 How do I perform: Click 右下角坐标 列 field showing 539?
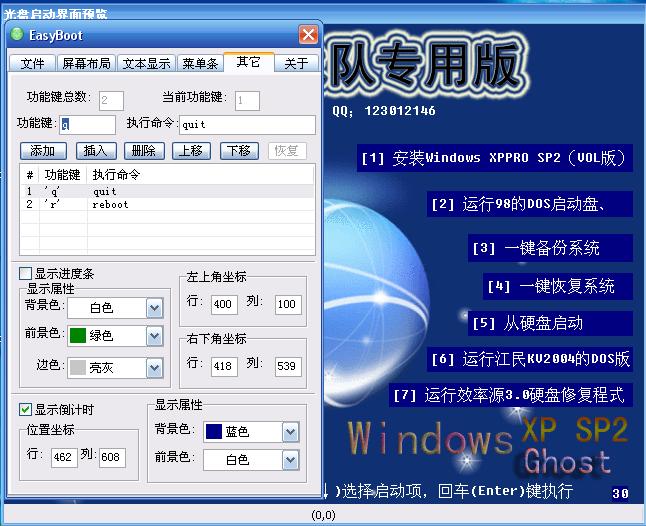point(288,366)
